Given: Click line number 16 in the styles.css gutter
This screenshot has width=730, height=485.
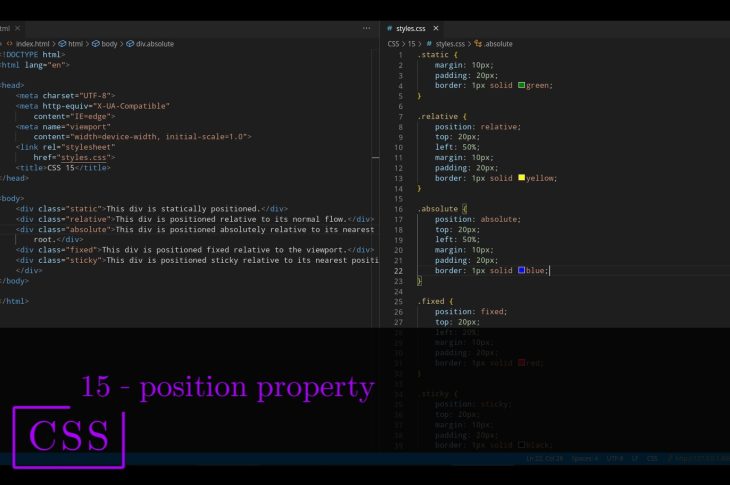Looking at the screenshot, I should (399, 208).
